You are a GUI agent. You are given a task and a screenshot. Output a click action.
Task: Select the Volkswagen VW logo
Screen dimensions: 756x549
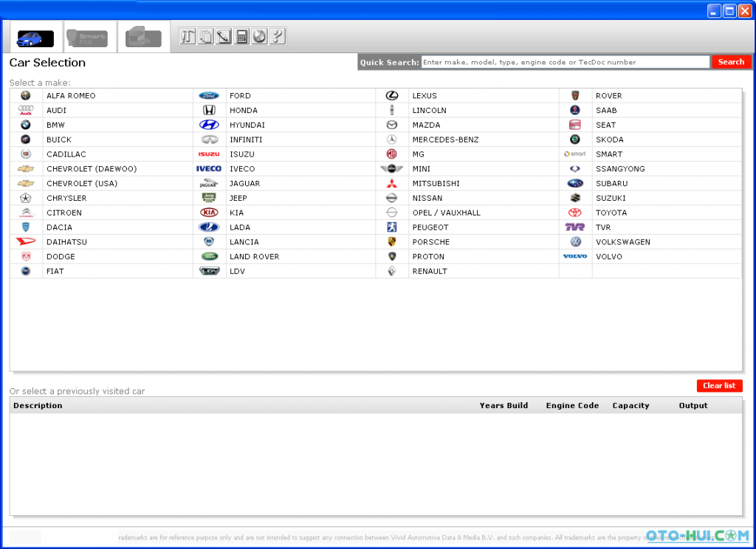click(575, 241)
